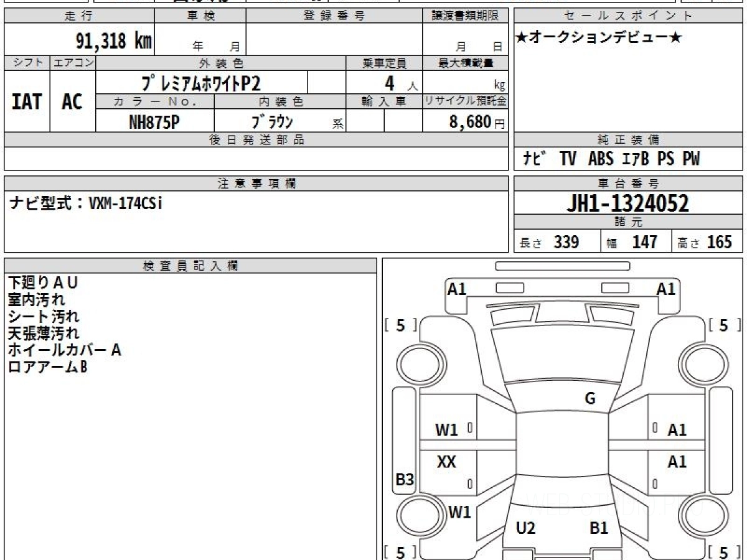
Task: Select the セールスポイント header
Action: pos(628,16)
